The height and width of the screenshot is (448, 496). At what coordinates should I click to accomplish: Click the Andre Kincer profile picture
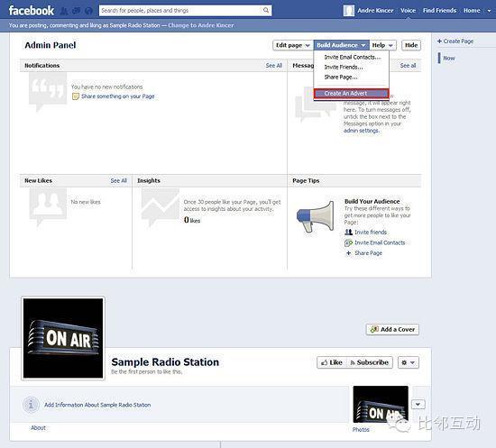click(x=349, y=11)
